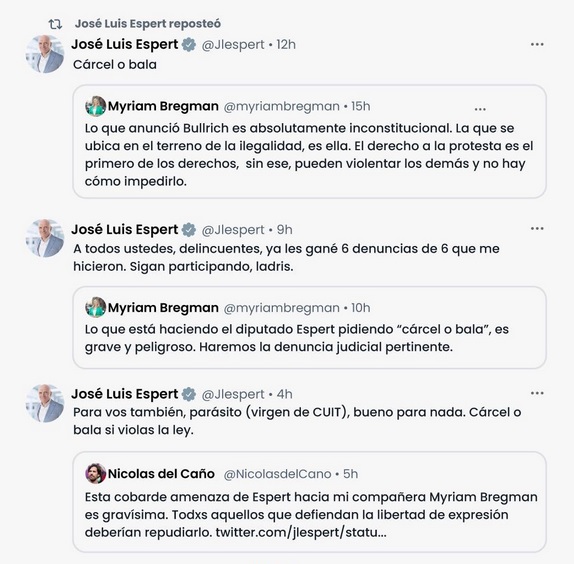Open the more options menu on the 9h tweet
Image resolution: width=574 pixels, height=564 pixels.
click(537, 228)
